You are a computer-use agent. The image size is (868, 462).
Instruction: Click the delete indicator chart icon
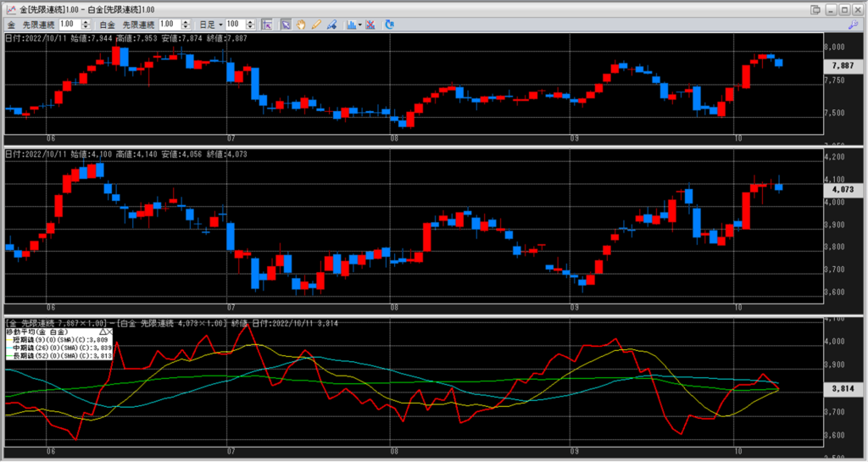371,25
